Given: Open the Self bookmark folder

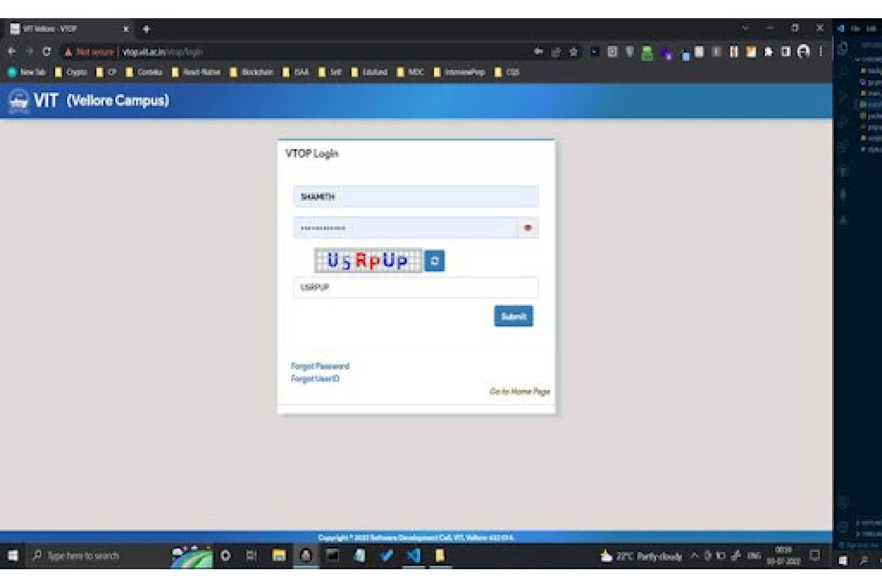Looking at the screenshot, I should [330, 72].
